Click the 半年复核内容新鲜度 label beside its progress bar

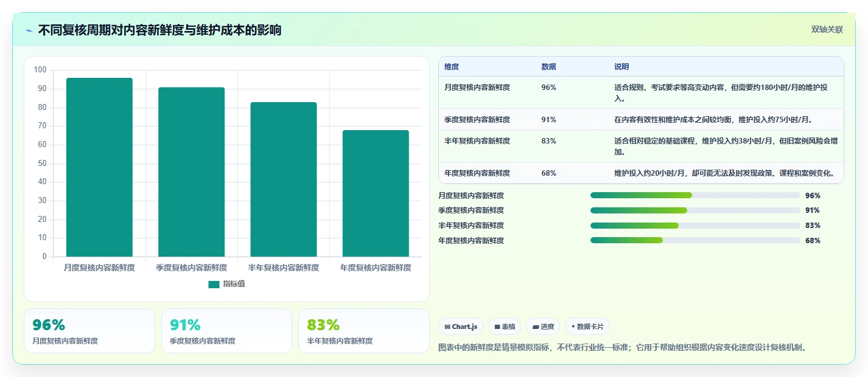pyautogui.click(x=471, y=226)
